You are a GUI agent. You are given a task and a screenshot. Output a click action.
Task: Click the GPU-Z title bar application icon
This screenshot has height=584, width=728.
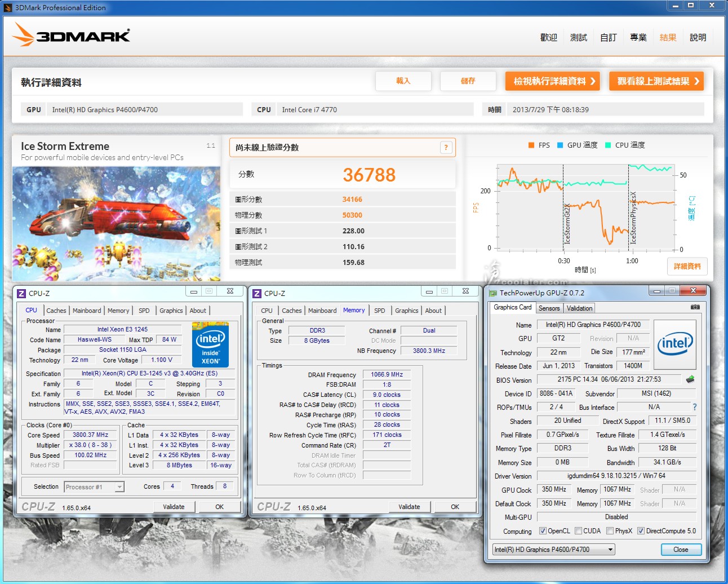coord(493,293)
